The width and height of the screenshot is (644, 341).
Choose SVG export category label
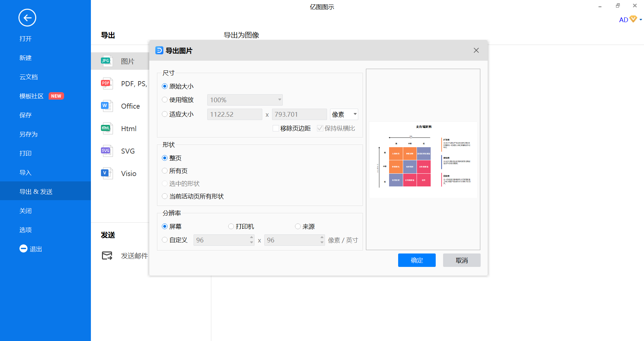[128, 151]
